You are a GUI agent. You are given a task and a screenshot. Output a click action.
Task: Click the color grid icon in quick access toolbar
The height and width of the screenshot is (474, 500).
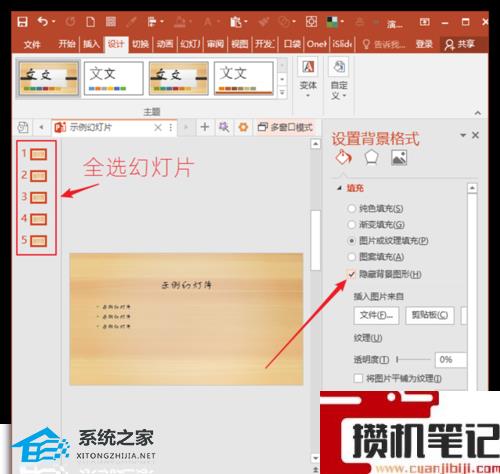click(332, 22)
